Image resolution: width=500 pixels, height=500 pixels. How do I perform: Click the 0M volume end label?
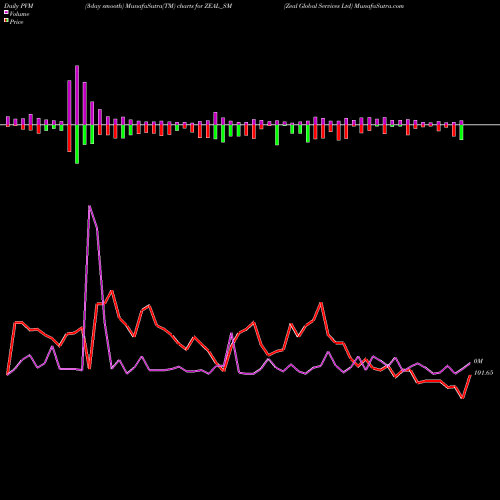478,361
